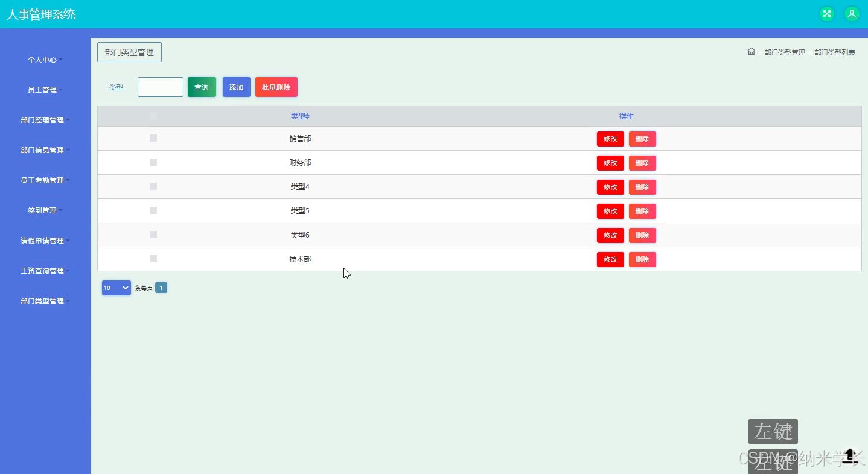Edit the 财务部 row with 修改

tap(610, 163)
